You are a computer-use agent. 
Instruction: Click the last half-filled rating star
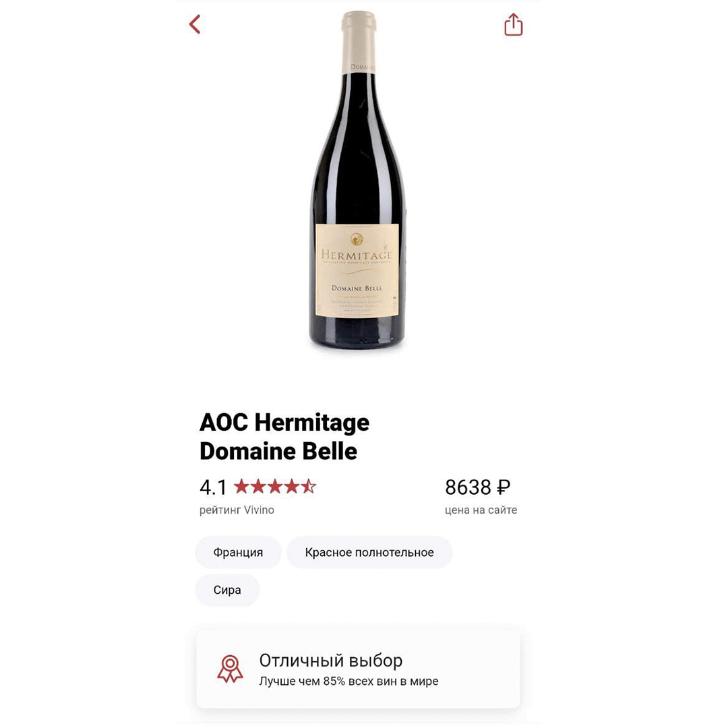coord(309,486)
